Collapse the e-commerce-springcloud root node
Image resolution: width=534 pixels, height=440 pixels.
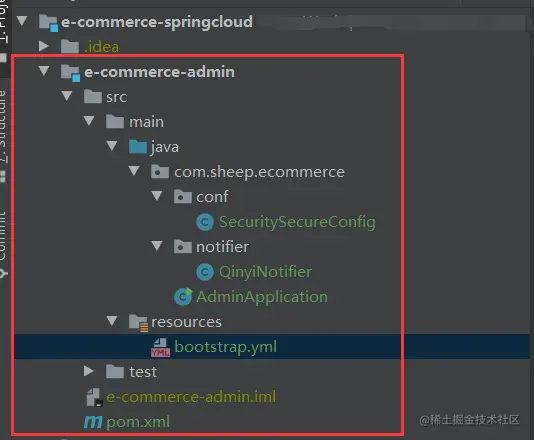pos(22,21)
